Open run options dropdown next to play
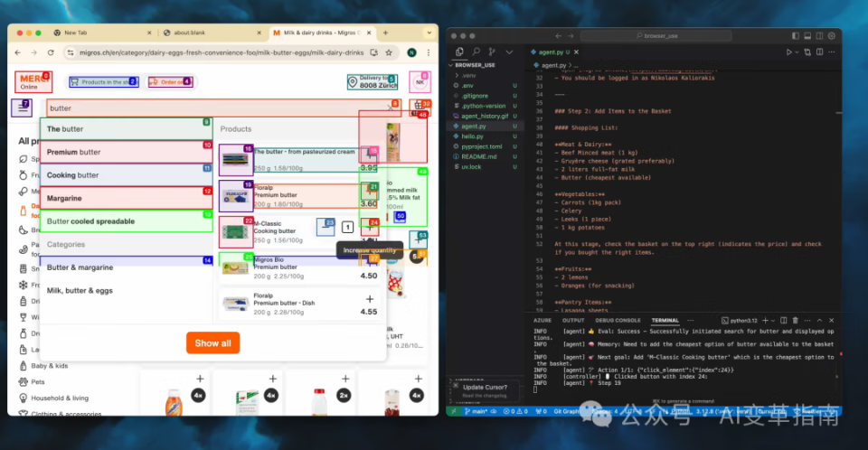This screenshot has height=450, width=868. (x=797, y=52)
